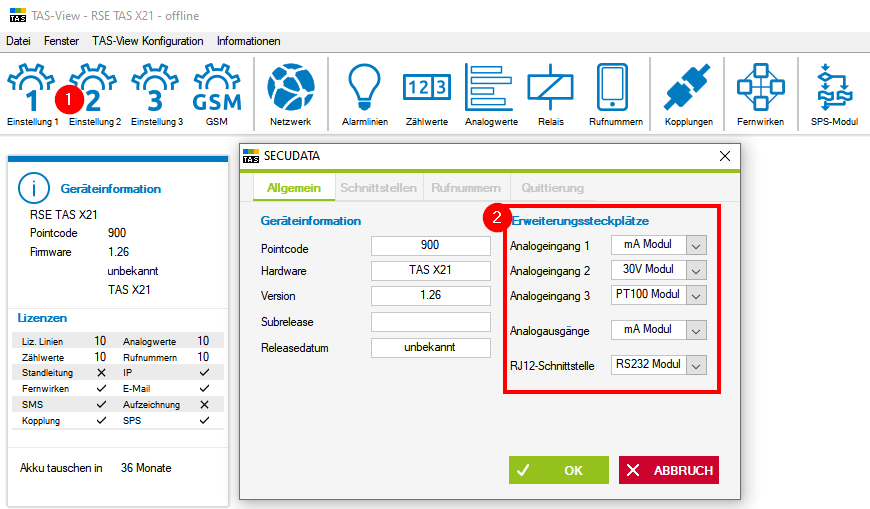Click Geräteinformation info circle icon
Image resolution: width=870 pixels, height=509 pixels.
click(x=34, y=188)
